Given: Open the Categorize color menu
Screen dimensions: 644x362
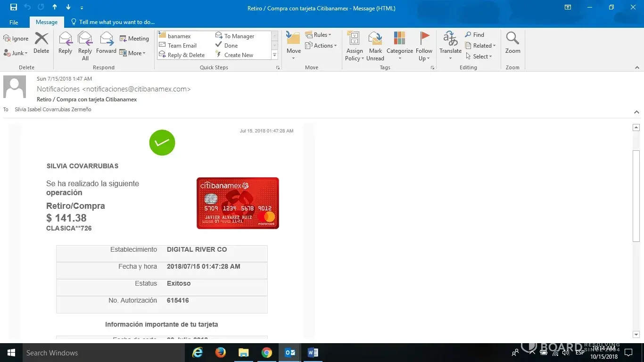Looking at the screenshot, I should coord(400,46).
